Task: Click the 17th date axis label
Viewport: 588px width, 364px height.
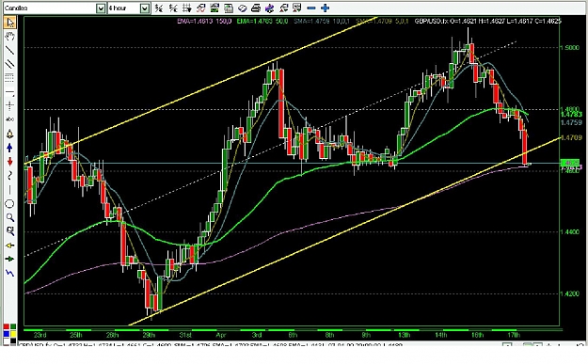Action: click(514, 335)
